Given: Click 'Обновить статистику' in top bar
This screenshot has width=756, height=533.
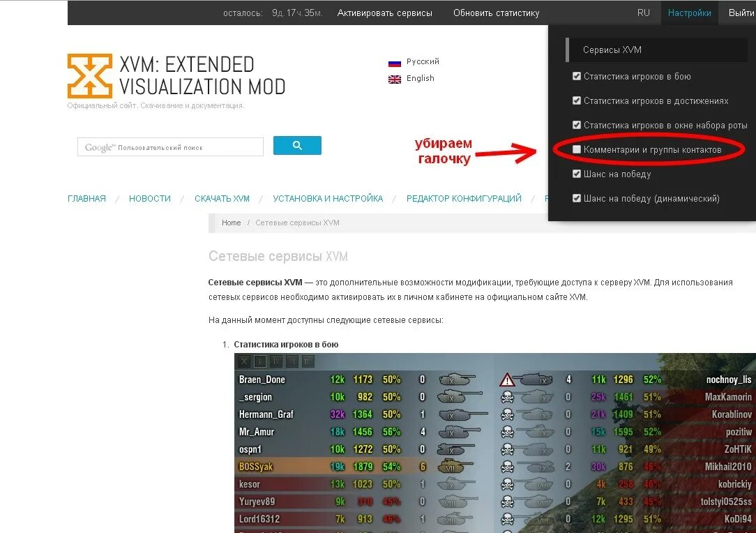Looking at the screenshot, I should 496,13.
